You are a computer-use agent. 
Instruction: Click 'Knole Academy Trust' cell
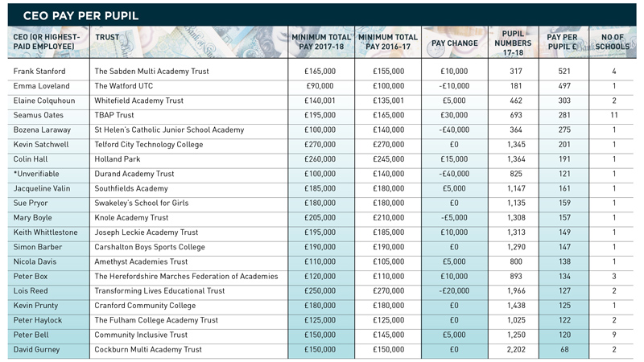(131, 218)
